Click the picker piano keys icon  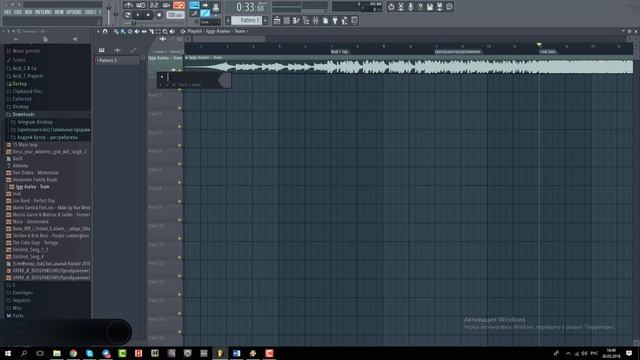[102, 50]
